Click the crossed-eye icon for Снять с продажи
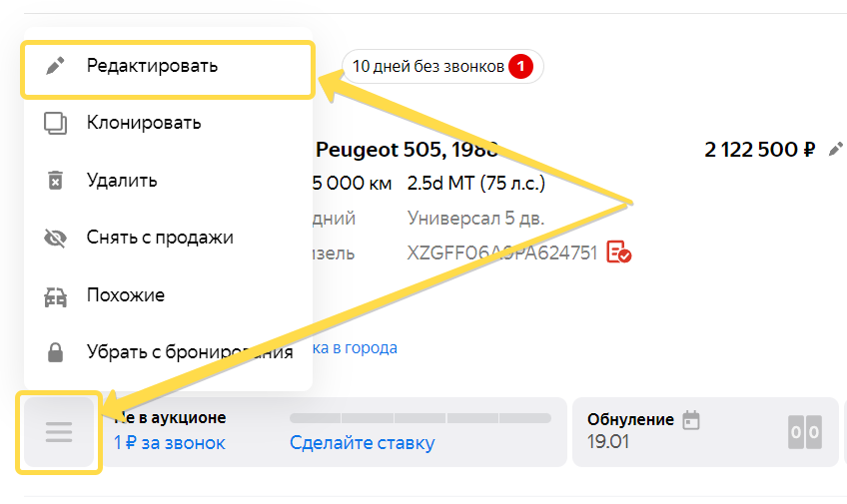Viewport: 847px width, 504px height. click(56, 238)
